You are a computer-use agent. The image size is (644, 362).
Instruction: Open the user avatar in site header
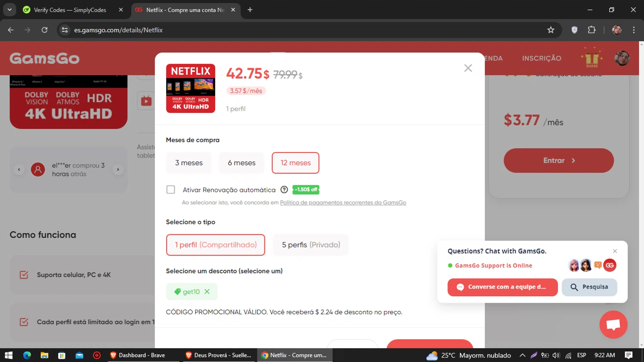tap(622, 58)
